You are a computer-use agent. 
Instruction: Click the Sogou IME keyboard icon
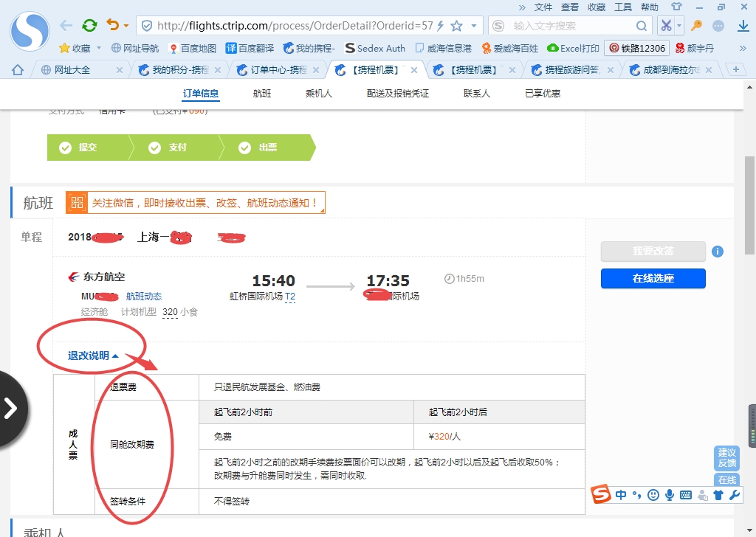[x=686, y=495]
